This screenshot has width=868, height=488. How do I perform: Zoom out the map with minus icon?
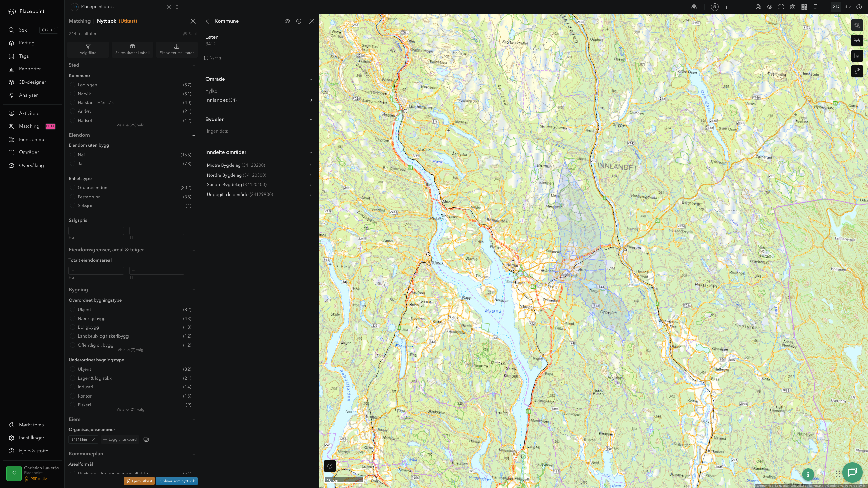[738, 7]
